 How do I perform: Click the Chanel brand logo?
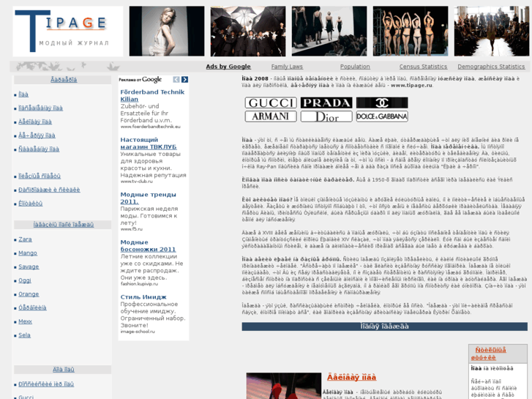click(382, 102)
